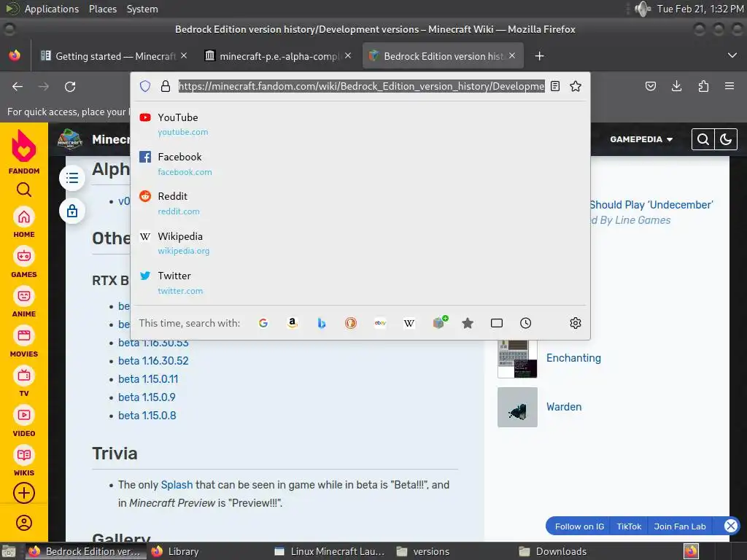Viewport: 747px width, 560px height.
Task: Start a wiki with plus icon
Action: click(x=24, y=493)
